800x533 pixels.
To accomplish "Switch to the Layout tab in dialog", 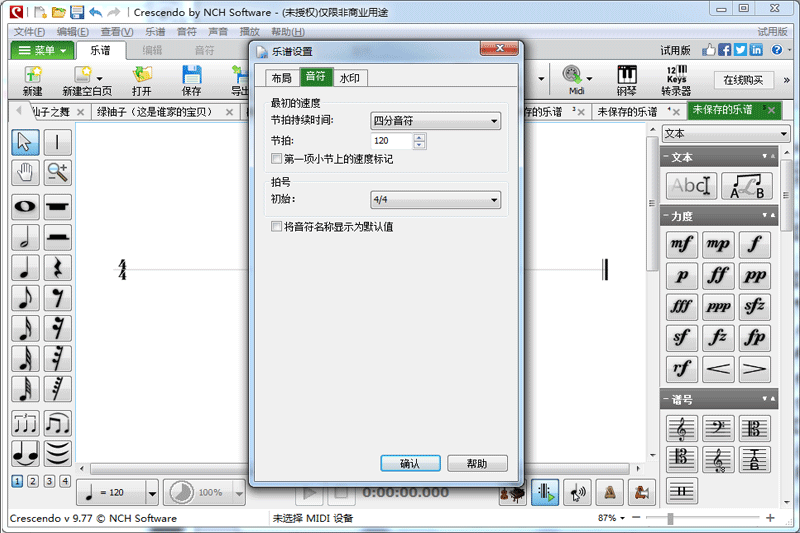I will click(281, 78).
